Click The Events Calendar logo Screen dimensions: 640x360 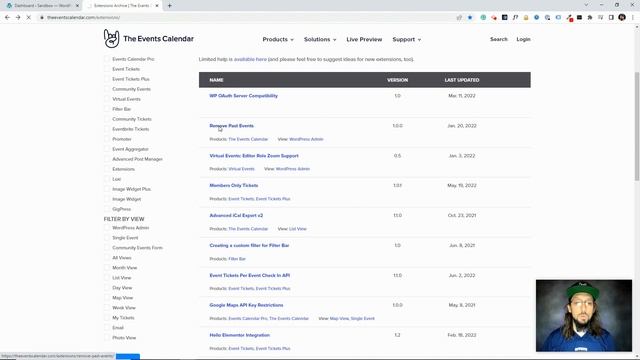pos(149,39)
